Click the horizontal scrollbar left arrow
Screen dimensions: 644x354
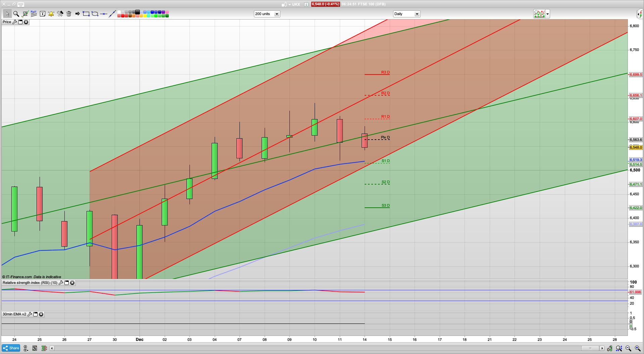52,348
